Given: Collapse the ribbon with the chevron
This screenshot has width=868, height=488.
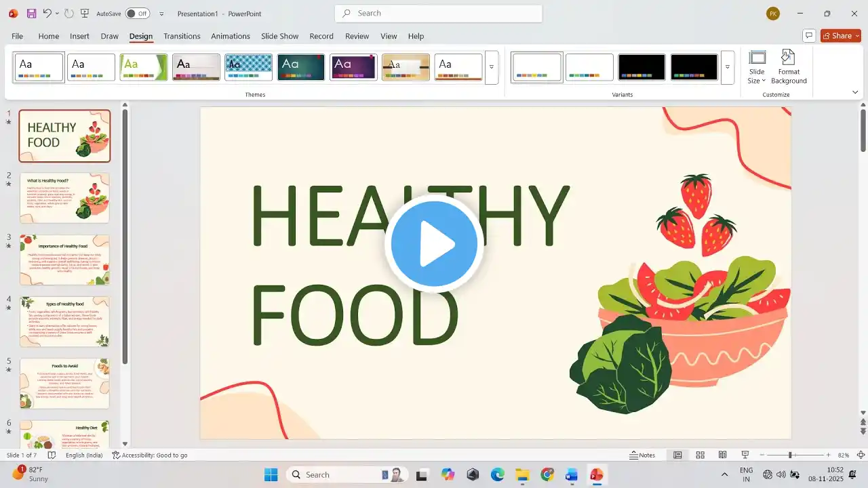Looking at the screenshot, I should pyautogui.click(x=855, y=92).
